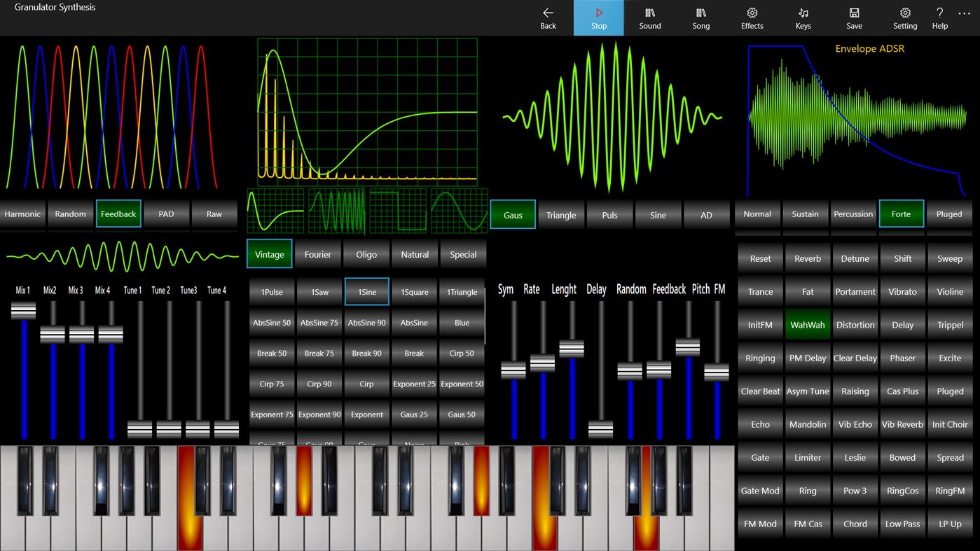Viewport: 980px width, 551px height.
Task: Open the Effects gear icon
Action: [x=752, y=18]
